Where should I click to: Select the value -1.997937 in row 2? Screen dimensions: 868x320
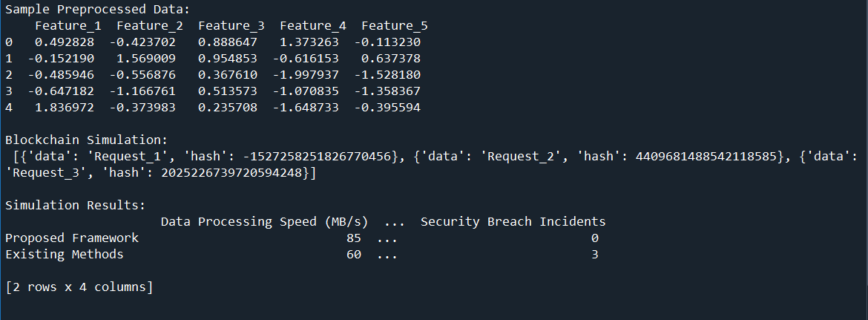(x=306, y=75)
